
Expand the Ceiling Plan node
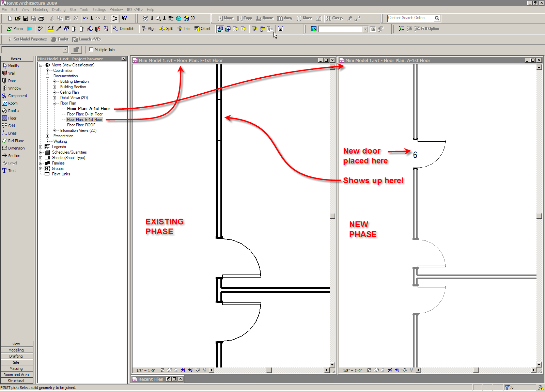click(54, 92)
